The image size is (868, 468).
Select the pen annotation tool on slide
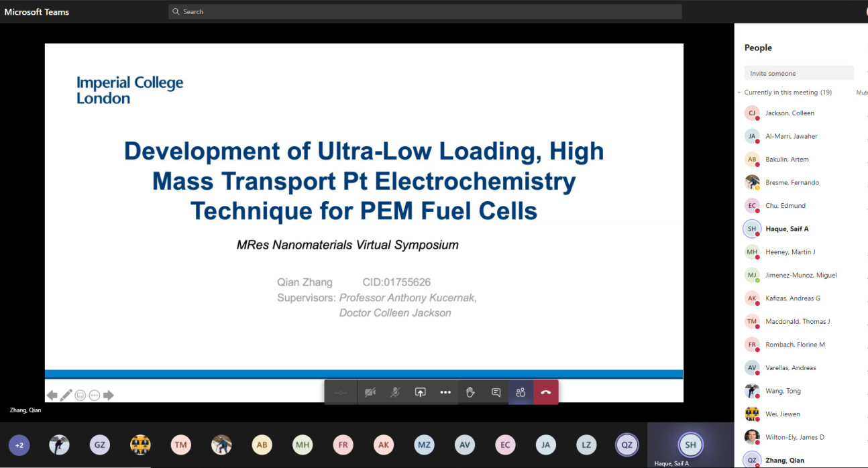coord(66,396)
